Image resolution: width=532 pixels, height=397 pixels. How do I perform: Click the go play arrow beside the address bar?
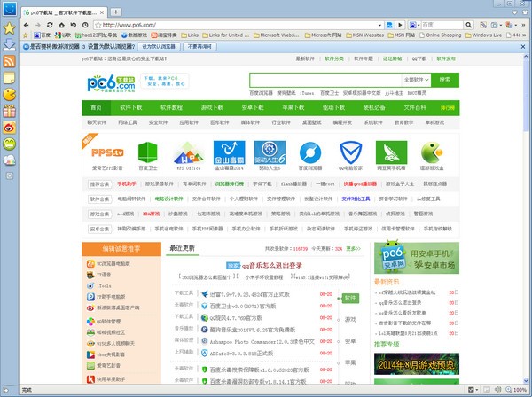coord(401,25)
